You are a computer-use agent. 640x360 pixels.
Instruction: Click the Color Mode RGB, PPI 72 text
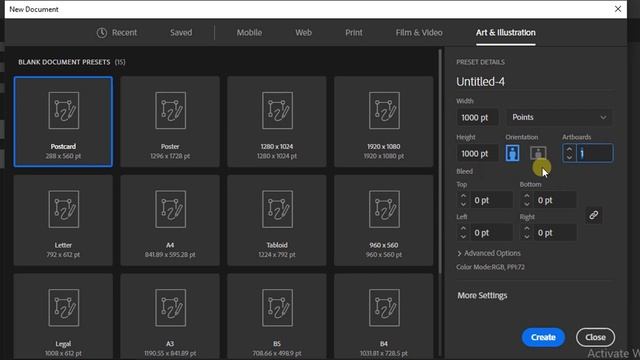[490, 267]
